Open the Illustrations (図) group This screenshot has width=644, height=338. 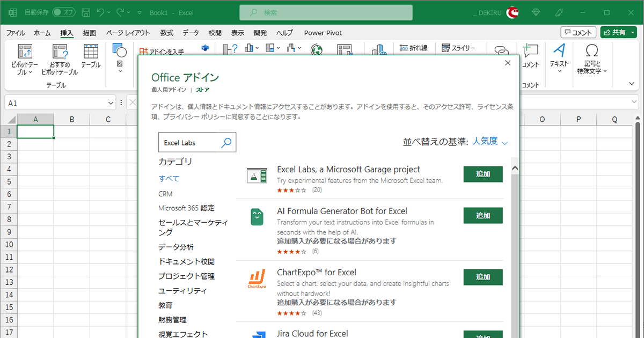(x=119, y=58)
